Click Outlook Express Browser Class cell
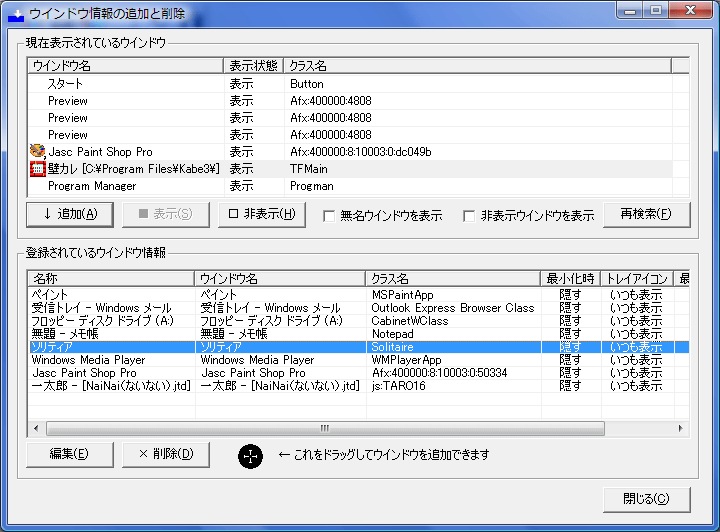This screenshot has width=720, height=532. pos(453,308)
